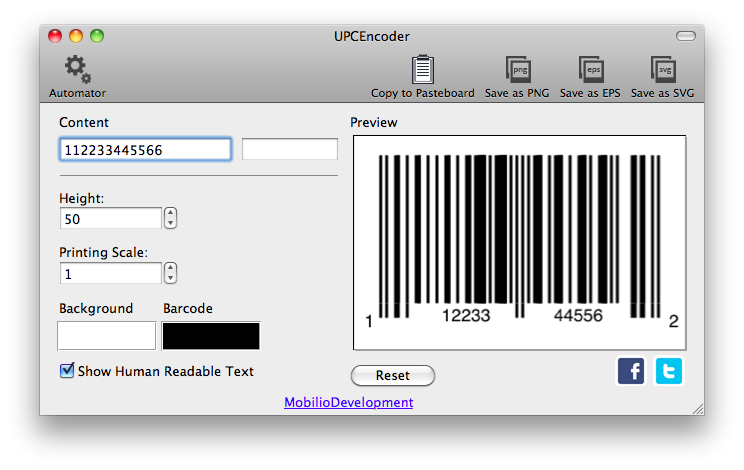Image resolution: width=744 pixels, height=470 pixels.
Task: Open the Automator gear icon
Action: click(78, 69)
